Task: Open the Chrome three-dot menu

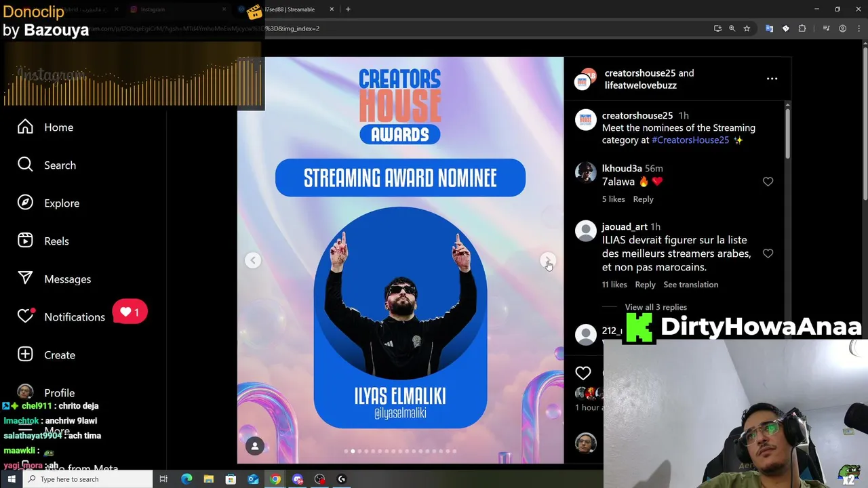Action: point(859,28)
